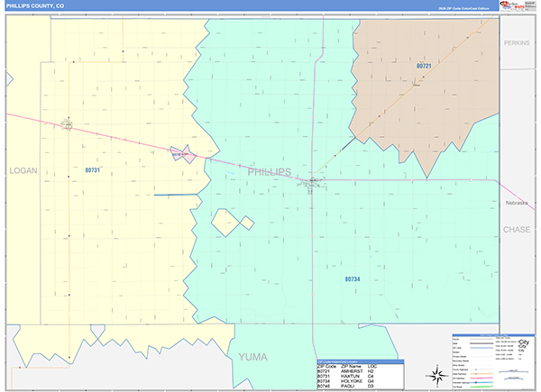Image resolution: width=541 pixels, height=392 pixels.
Task: Click the ZIP Code ColorCast Edition subtitle
Action: (463, 8)
